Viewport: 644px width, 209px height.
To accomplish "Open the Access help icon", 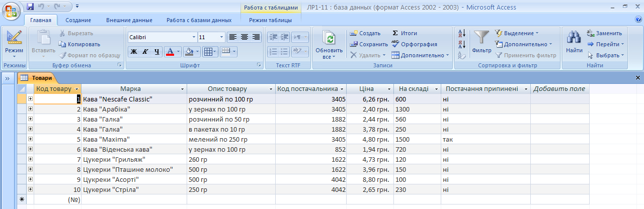I will (x=638, y=19).
